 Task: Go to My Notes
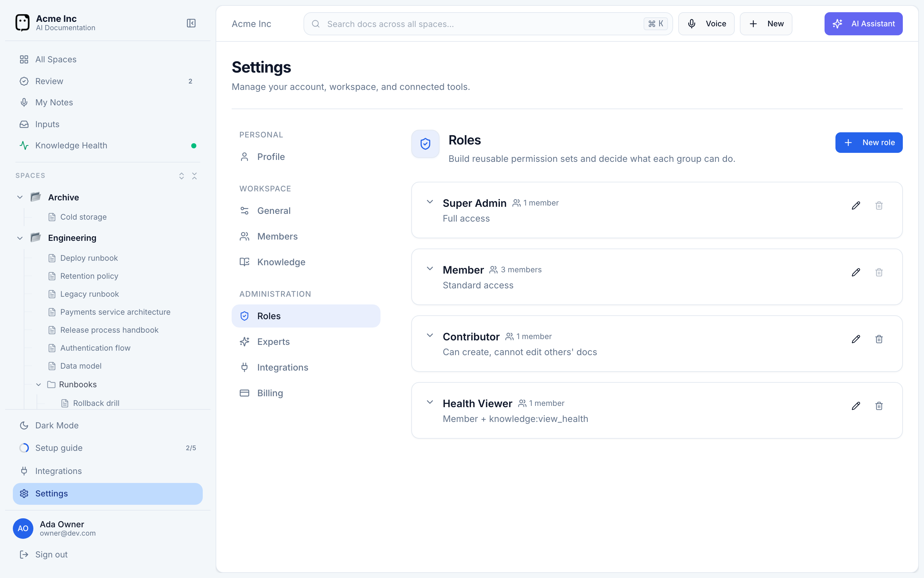pos(108,102)
